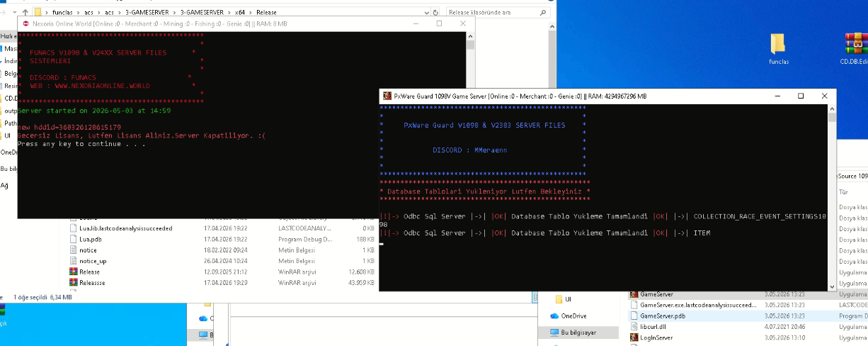The height and width of the screenshot is (346, 868).
Task: Select the Release WinRAR archive icon
Action: pos(74,272)
